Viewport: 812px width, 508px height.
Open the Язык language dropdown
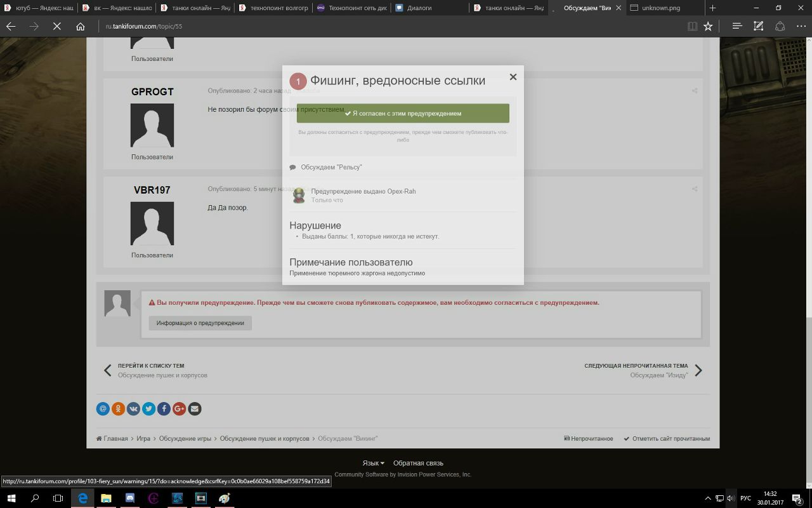pyautogui.click(x=373, y=463)
